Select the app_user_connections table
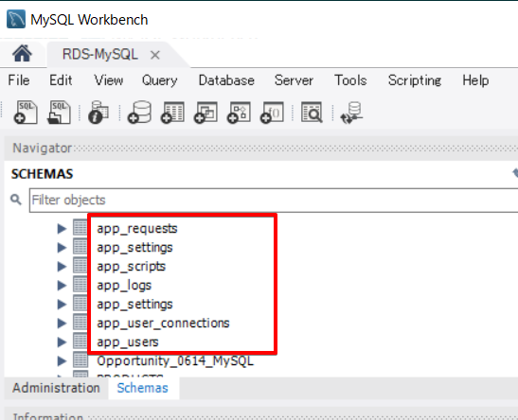The width and height of the screenshot is (518, 420). [x=163, y=324]
